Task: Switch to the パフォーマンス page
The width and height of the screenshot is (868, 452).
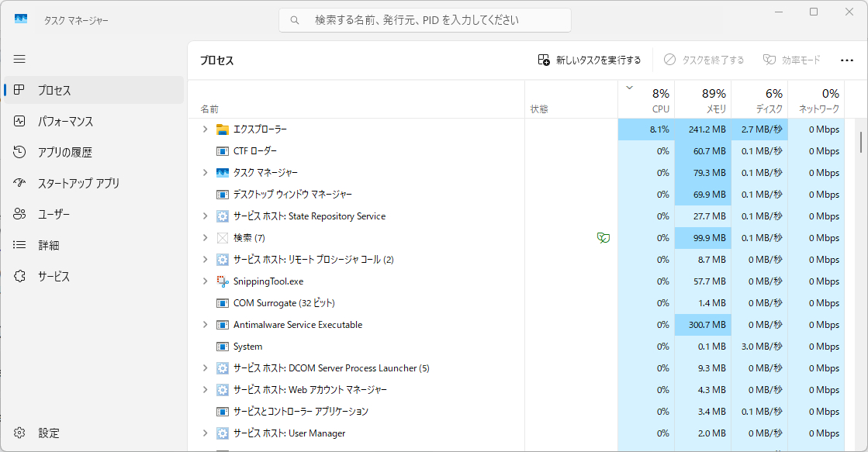Action: point(94,121)
